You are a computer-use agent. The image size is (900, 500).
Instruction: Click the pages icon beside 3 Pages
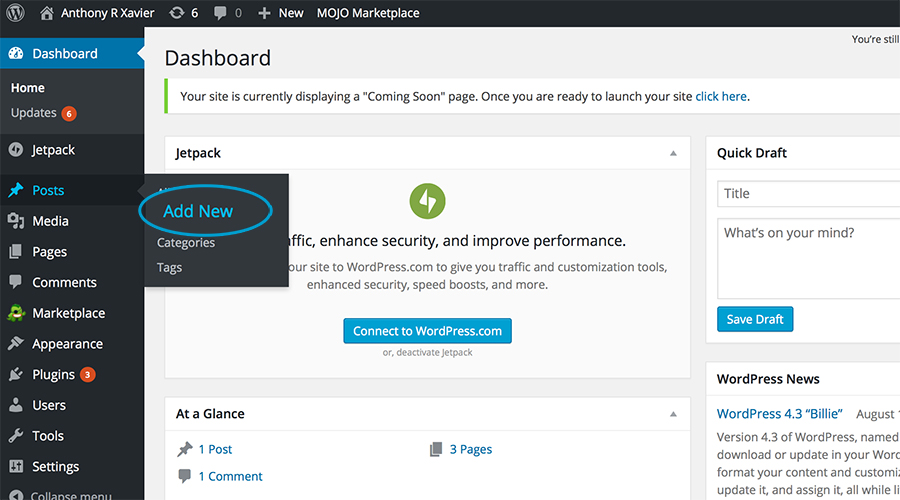click(436, 449)
